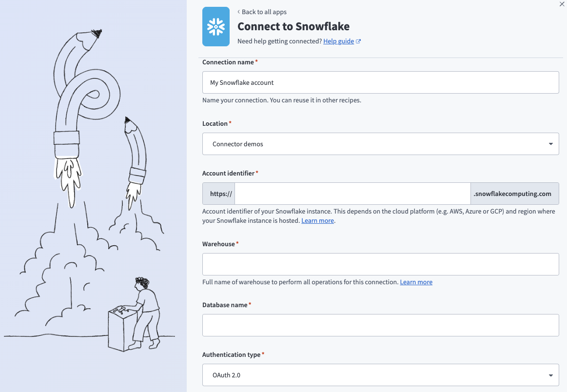Click the .snowflakecomputing.com suffix box

(514, 194)
